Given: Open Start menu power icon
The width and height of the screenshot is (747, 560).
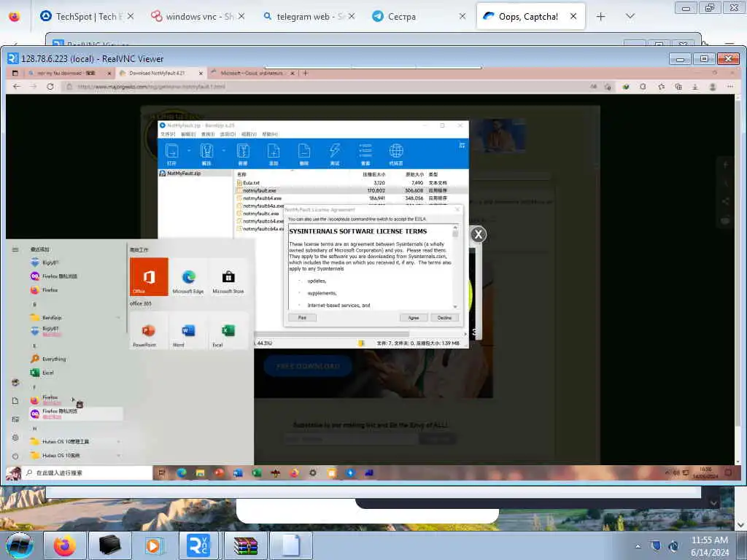Looking at the screenshot, I should (15, 456).
